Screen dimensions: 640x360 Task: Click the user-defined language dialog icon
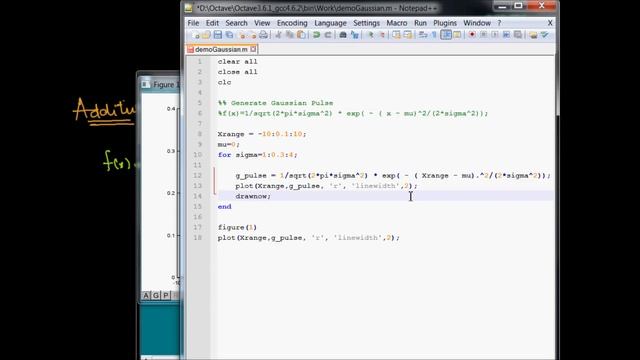[457, 35]
